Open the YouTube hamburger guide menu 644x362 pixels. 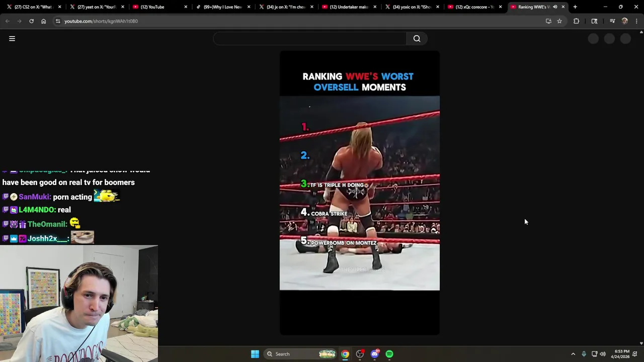[x=12, y=39]
